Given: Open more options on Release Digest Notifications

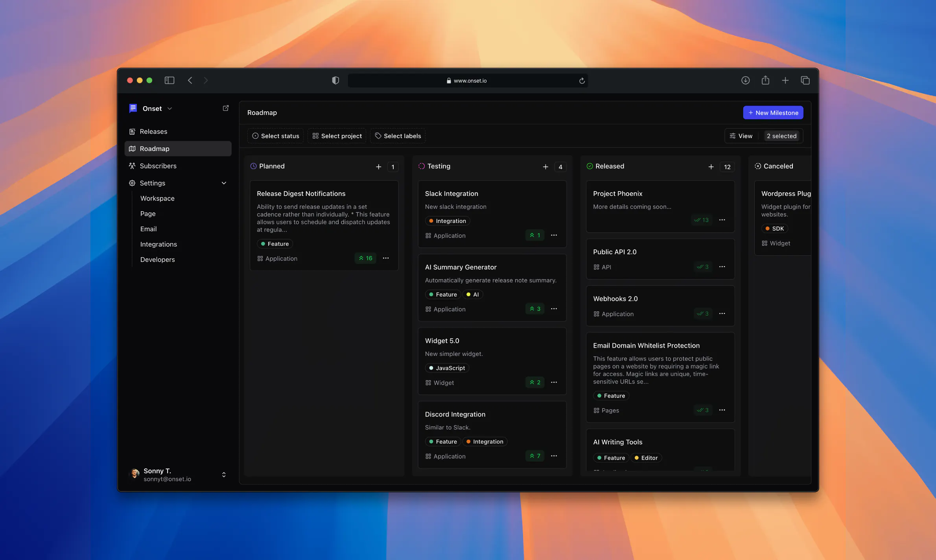Looking at the screenshot, I should pyautogui.click(x=386, y=258).
